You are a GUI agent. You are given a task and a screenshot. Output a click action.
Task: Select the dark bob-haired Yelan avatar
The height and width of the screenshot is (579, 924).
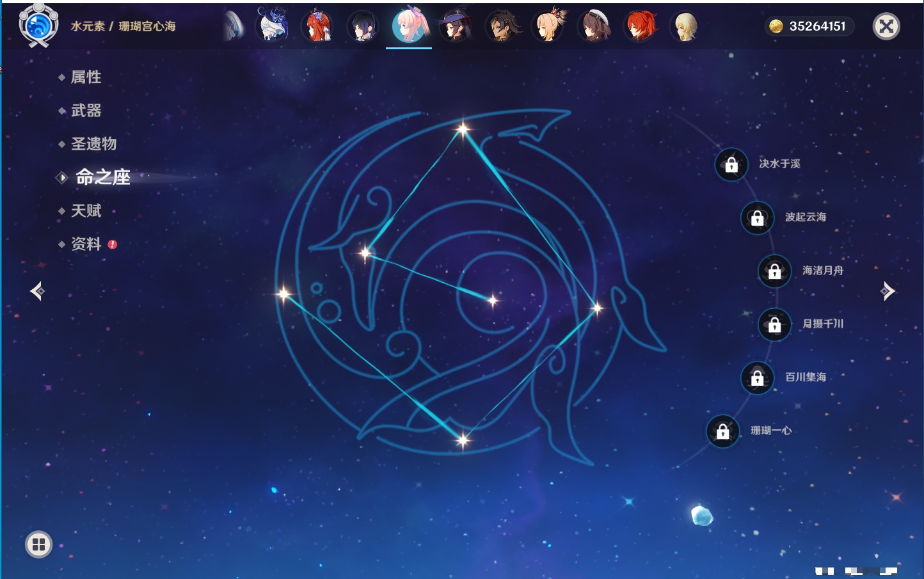point(363,26)
